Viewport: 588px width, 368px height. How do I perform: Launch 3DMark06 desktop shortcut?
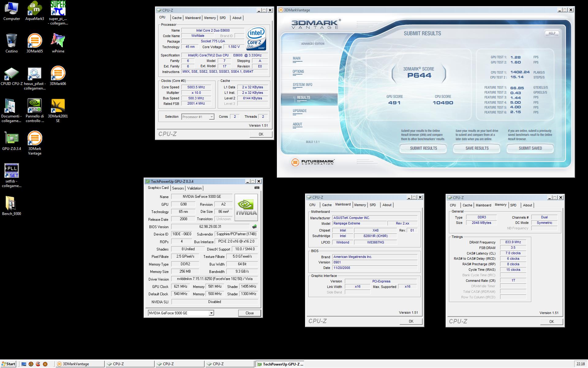pyautogui.click(x=58, y=76)
